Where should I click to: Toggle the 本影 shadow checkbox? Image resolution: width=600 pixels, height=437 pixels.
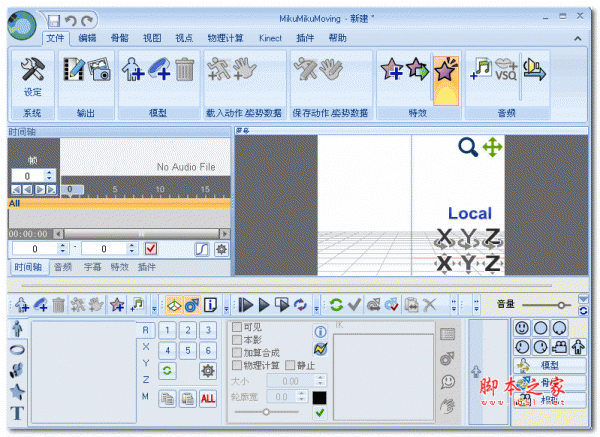237,339
